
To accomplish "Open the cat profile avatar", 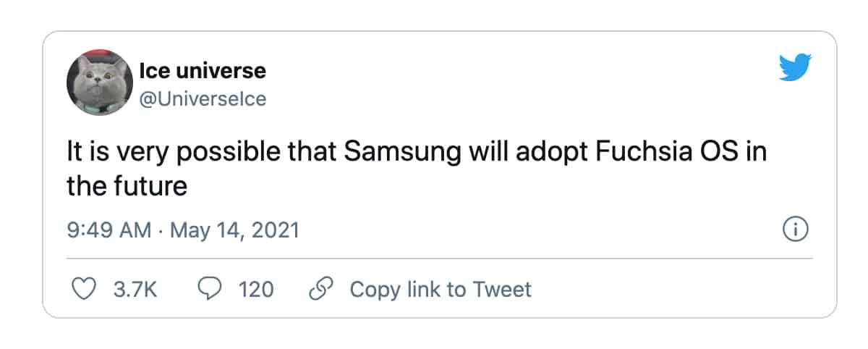I will coord(98,84).
